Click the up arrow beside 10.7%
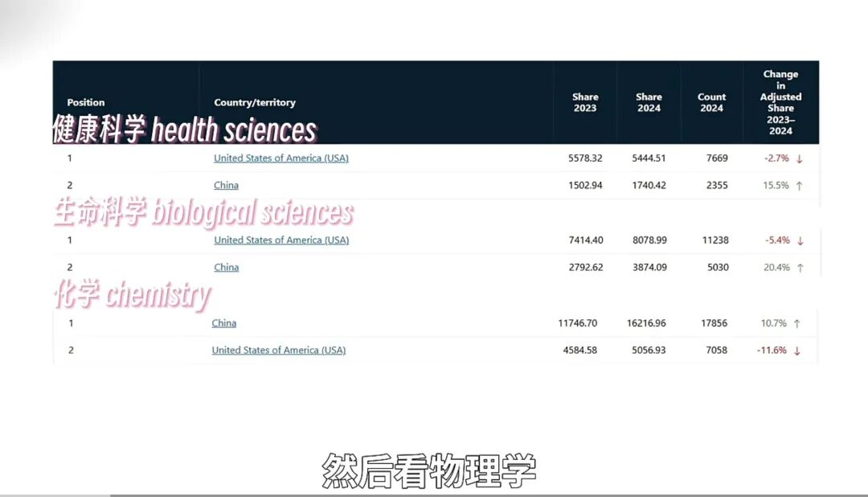The height and width of the screenshot is (497, 868). click(796, 323)
